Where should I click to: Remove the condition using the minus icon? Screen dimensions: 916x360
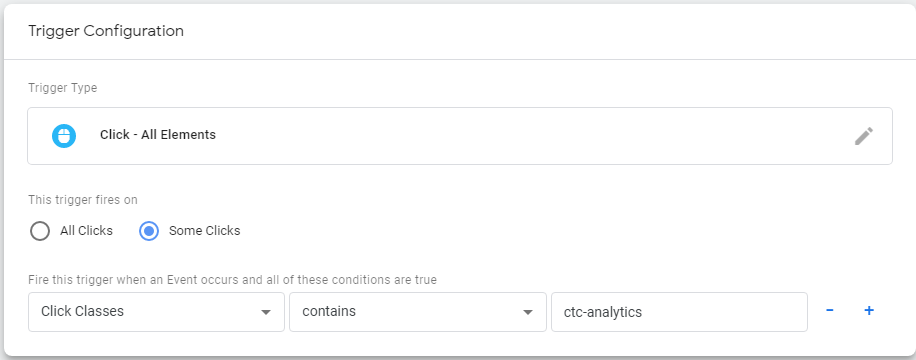830,311
